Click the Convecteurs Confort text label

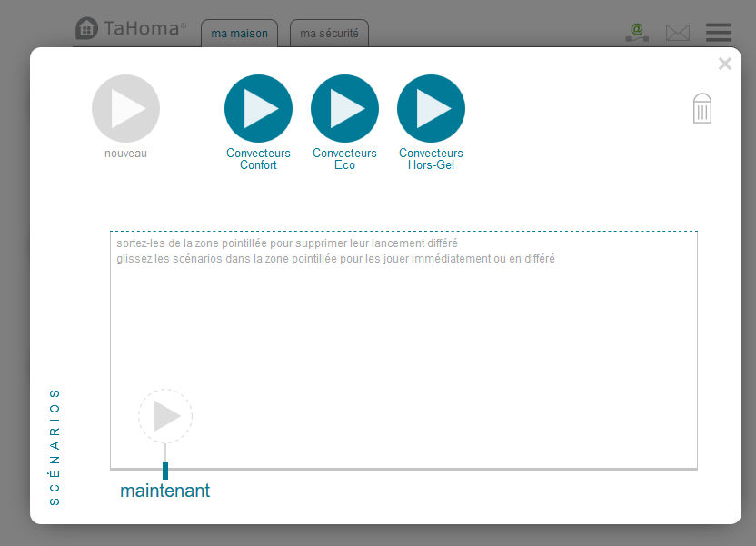click(258, 159)
